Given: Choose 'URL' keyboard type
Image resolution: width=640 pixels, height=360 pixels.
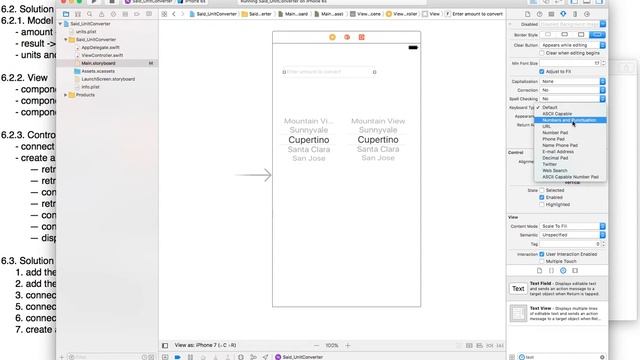Looking at the screenshot, I should coord(570,127).
